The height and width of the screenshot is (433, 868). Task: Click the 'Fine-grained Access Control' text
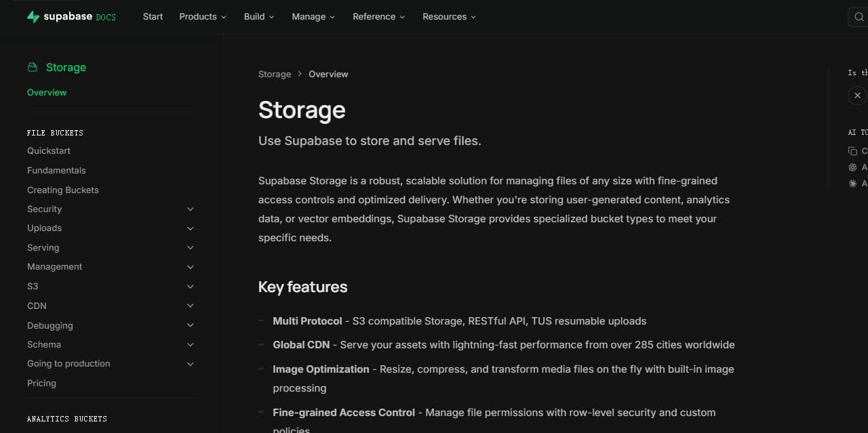344,413
